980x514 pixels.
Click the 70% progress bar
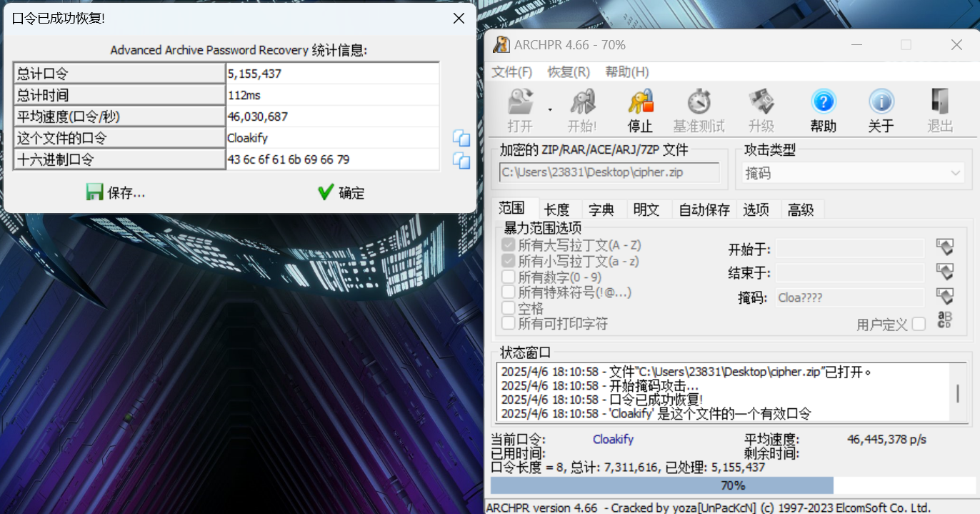pyautogui.click(x=733, y=485)
